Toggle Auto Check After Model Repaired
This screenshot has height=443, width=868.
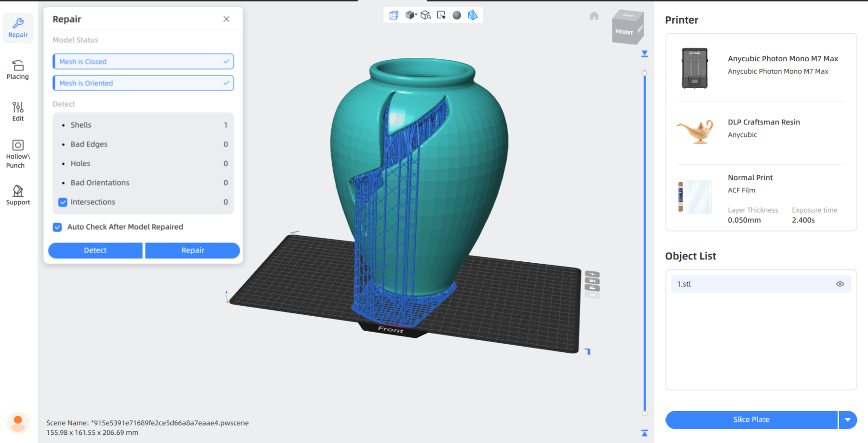(x=57, y=227)
